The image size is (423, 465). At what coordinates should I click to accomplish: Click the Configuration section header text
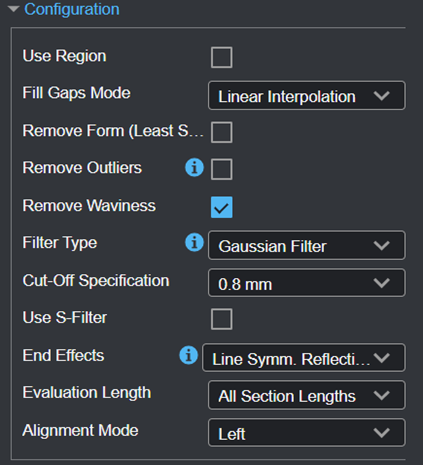click(x=72, y=9)
